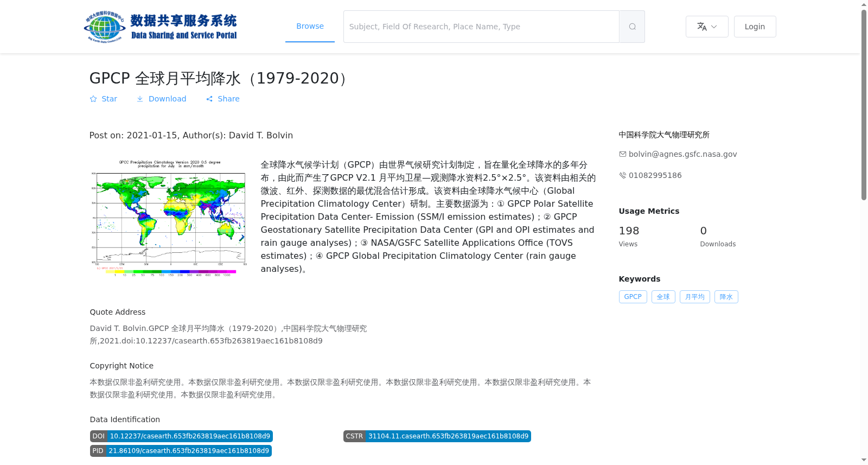Click the Keywords heading

tap(640, 279)
